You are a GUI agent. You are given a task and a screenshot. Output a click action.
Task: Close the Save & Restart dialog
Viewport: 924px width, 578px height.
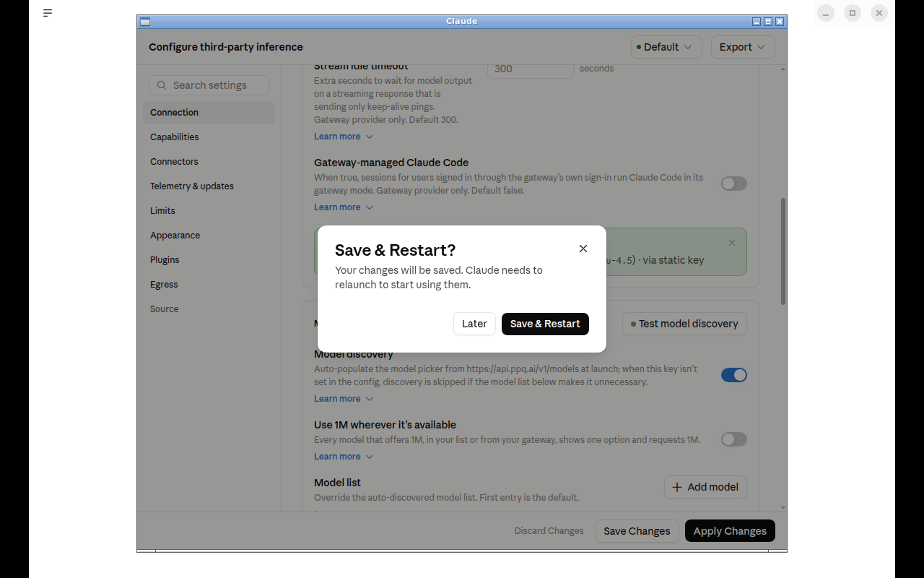(x=583, y=249)
